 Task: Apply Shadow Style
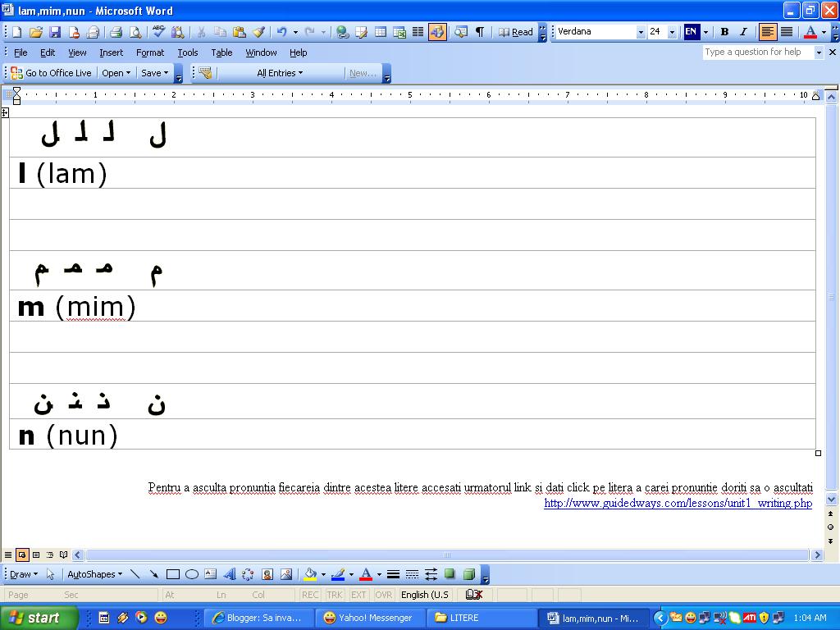pos(450,574)
